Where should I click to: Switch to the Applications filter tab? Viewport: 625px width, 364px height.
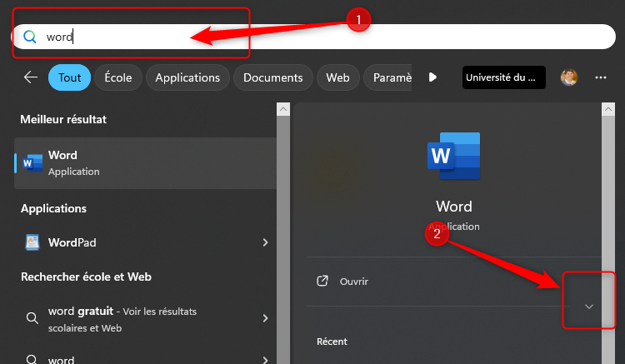coord(187,77)
